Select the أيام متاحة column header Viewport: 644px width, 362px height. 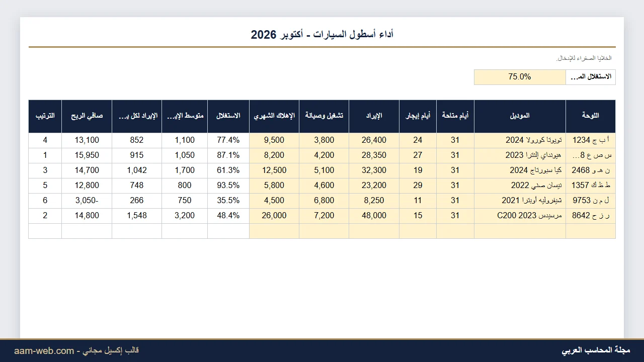[455, 116]
